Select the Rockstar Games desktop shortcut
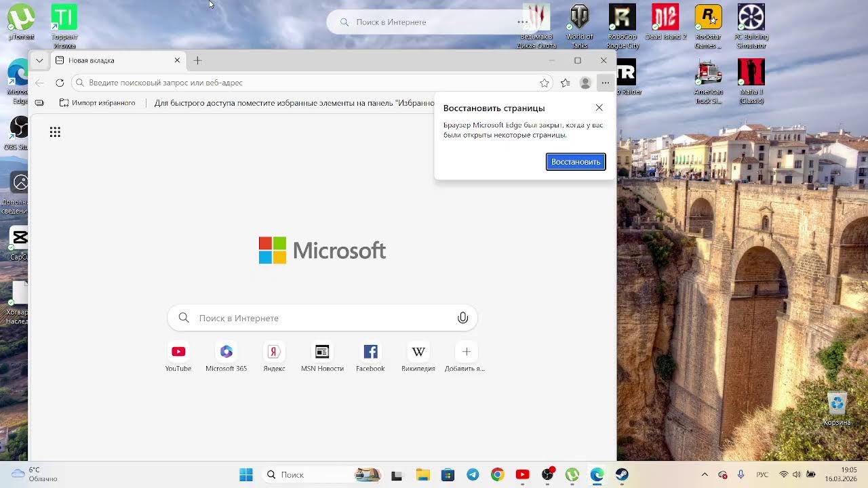The image size is (868, 488). point(708,27)
